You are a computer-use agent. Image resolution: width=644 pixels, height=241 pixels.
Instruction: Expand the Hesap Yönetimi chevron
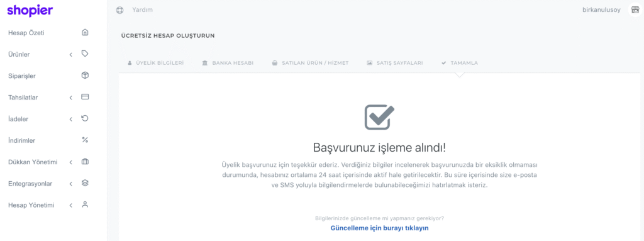[70, 205]
